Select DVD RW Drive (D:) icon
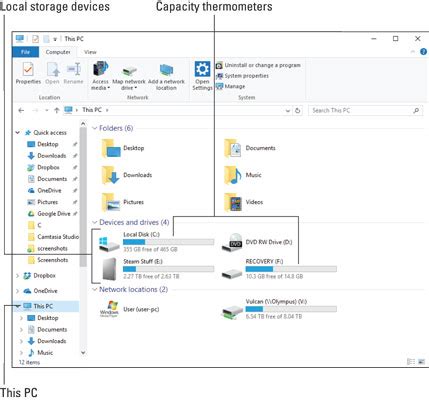This screenshot has width=429, height=400. pos(232,243)
